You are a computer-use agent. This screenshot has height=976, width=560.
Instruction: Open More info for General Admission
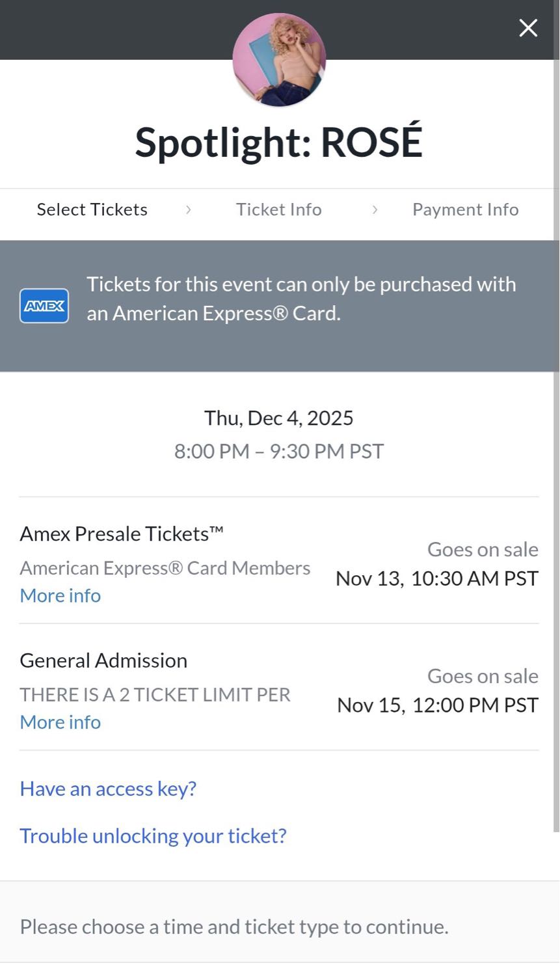coord(60,722)
